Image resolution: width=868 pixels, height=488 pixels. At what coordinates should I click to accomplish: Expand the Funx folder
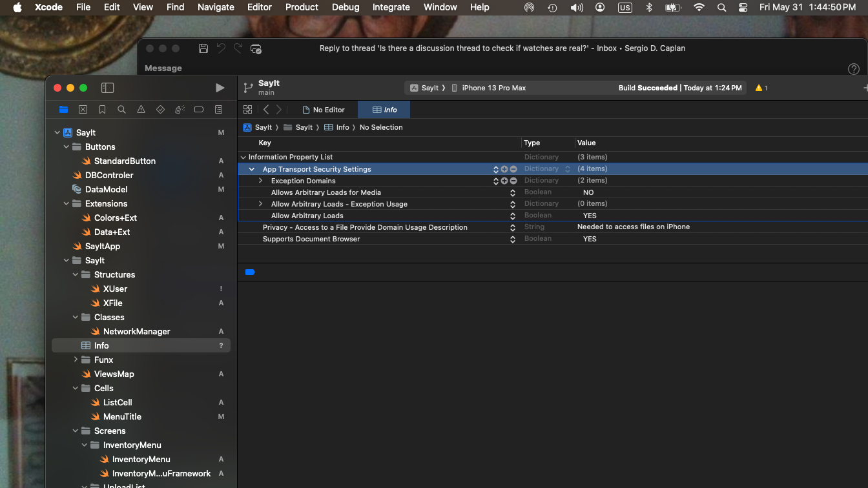(76, 360)
